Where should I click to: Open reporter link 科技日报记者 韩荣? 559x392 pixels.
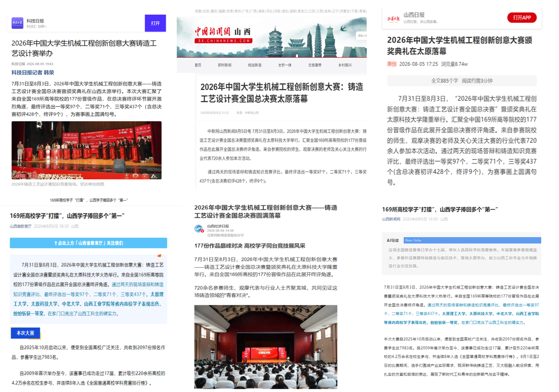coord(33,73)
